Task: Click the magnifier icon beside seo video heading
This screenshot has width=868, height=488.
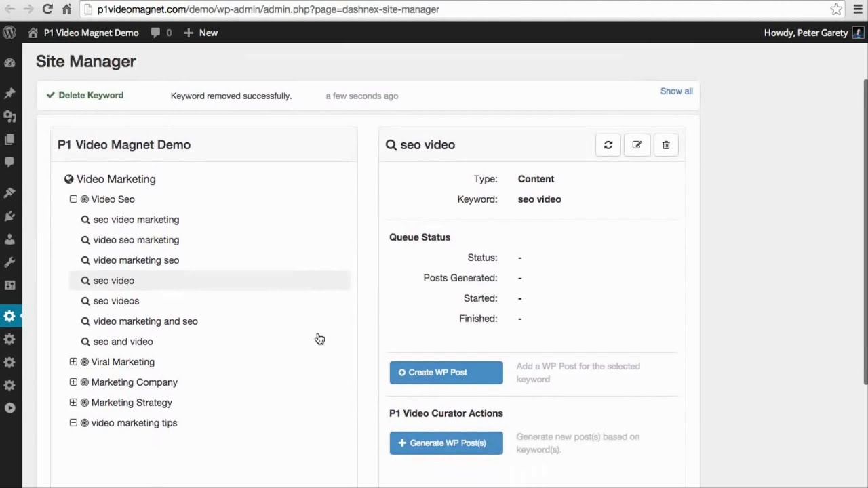Action: click(391, 145)
